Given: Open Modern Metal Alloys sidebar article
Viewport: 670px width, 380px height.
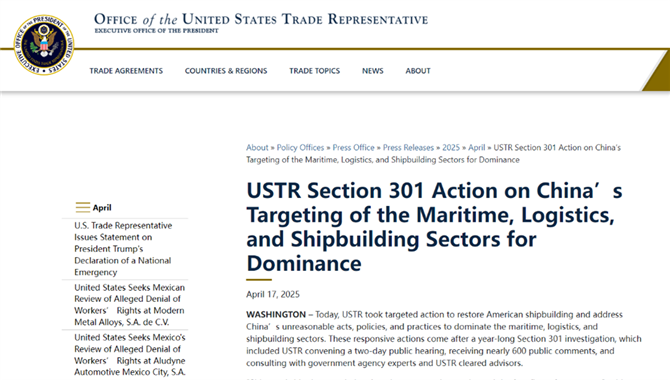Looking at the screenshot, I should click(x=129, y=305).
